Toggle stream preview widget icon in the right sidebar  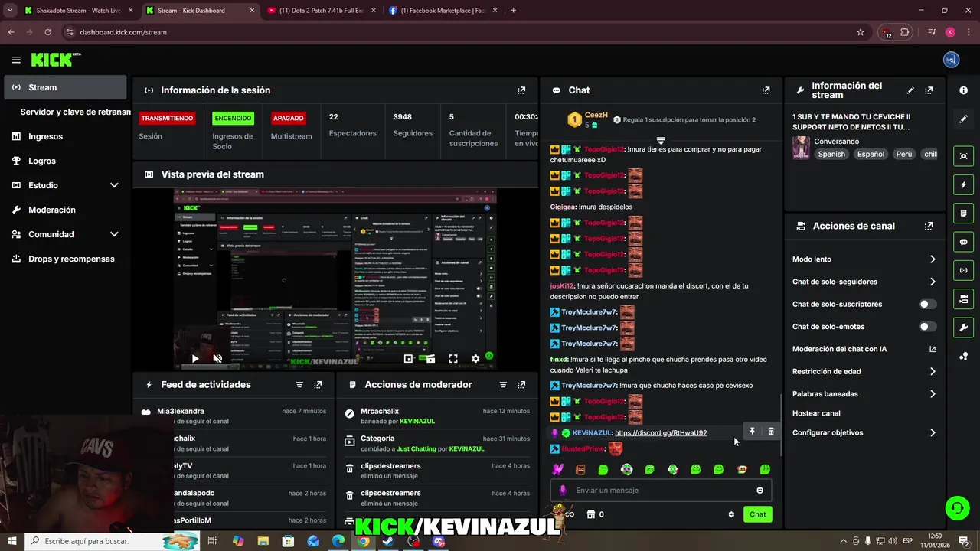963,156
